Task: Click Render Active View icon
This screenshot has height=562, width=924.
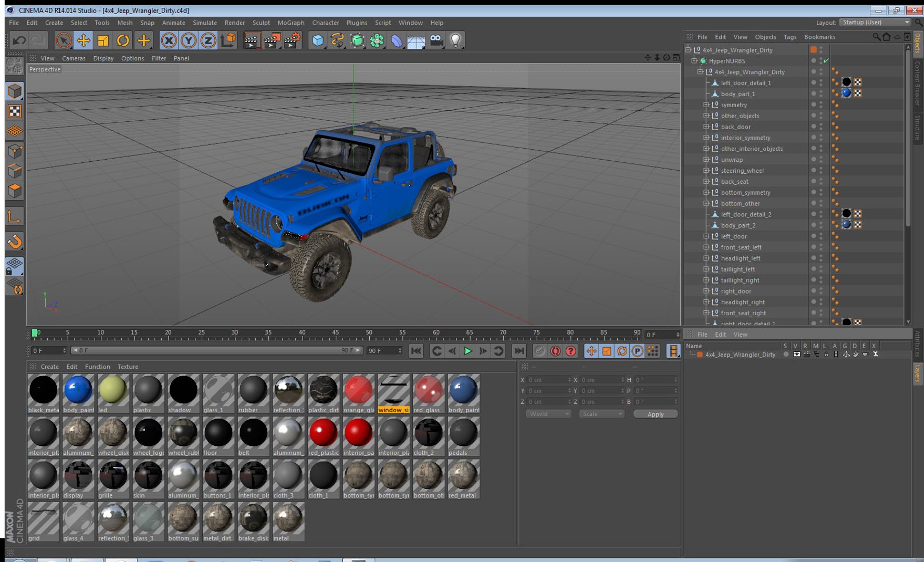Action: tap(252, 40)
